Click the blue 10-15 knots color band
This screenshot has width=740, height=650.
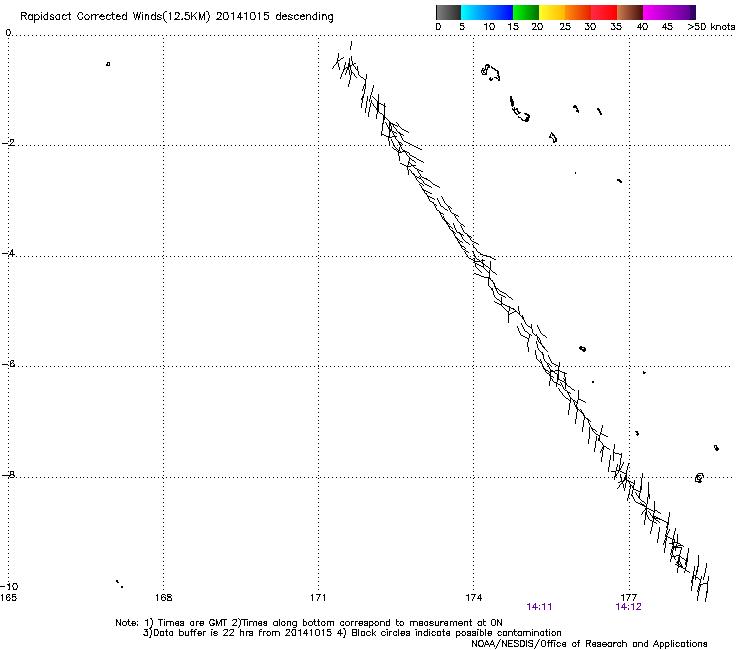[x=500, y=12]
